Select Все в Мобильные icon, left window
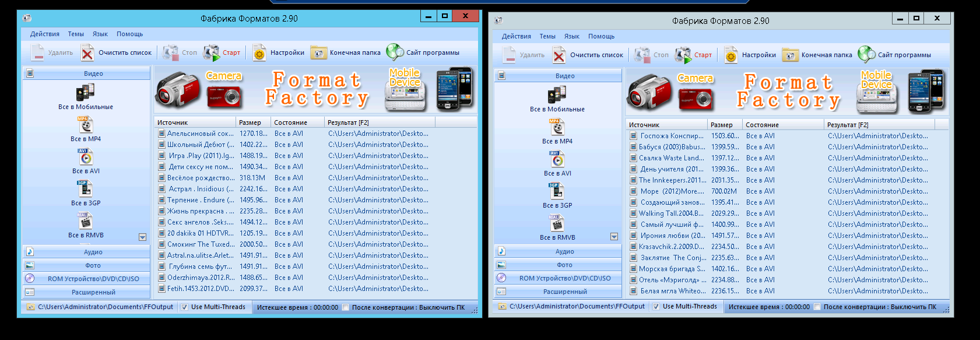Screen dimensions: 980x340 (85, 92)
